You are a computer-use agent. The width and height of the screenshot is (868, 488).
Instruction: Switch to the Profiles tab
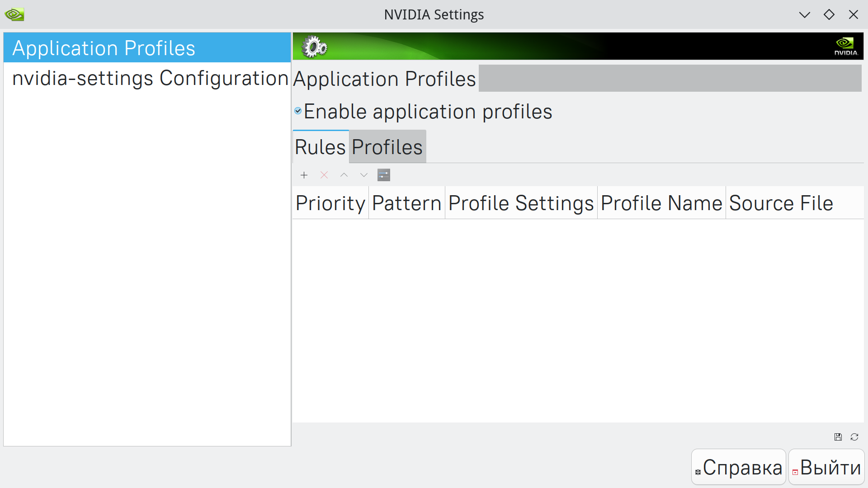point(387,147)
